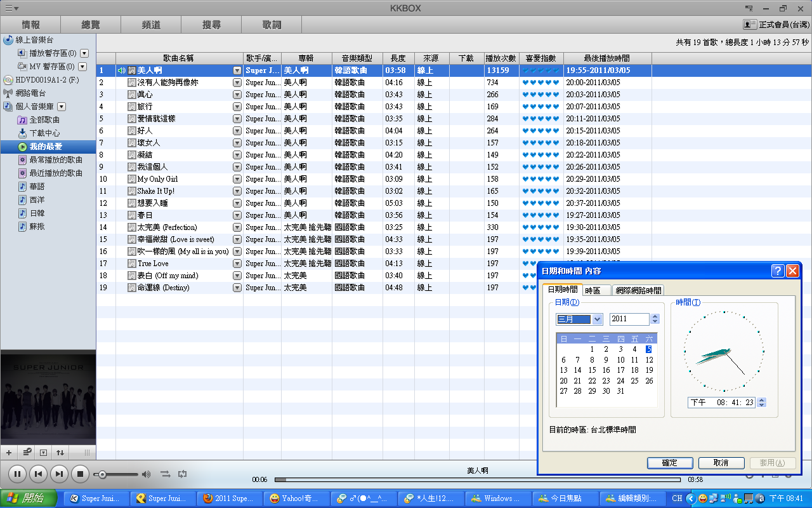This screenshot has width=812, height=508.
Task: Toggle shuffle playback mode
Action: click(x=165, y=474)
